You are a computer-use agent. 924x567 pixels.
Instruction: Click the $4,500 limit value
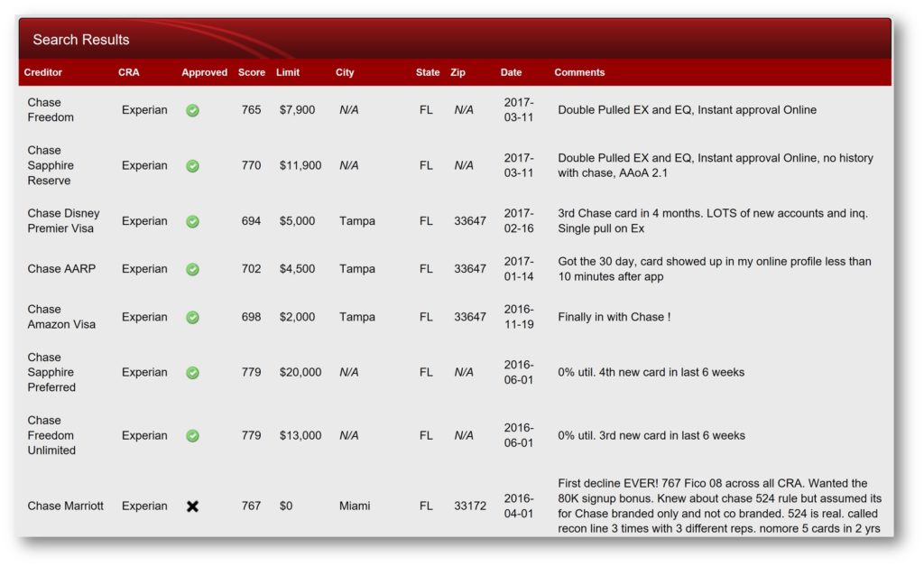point(297,269)
